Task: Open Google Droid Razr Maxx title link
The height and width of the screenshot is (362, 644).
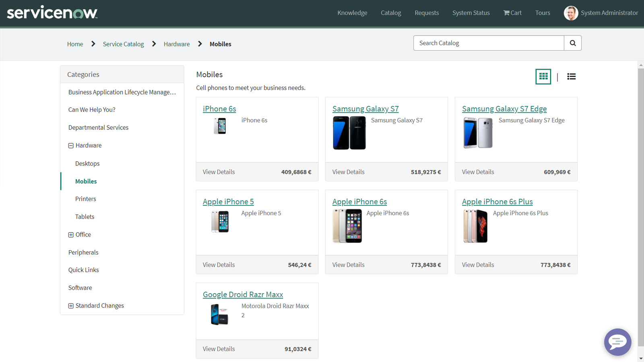Action: pos(243,294)
